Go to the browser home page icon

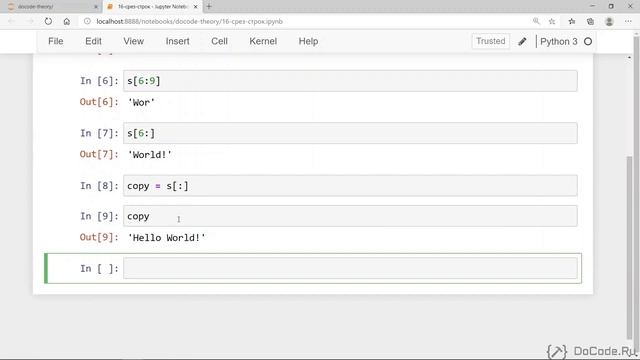tap(67, 21)
